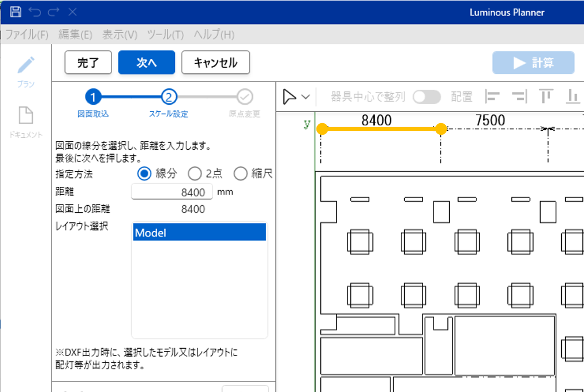Click the redo arrow icon
The height and width of the screenshot is (392, 584).
pos(53,12)
